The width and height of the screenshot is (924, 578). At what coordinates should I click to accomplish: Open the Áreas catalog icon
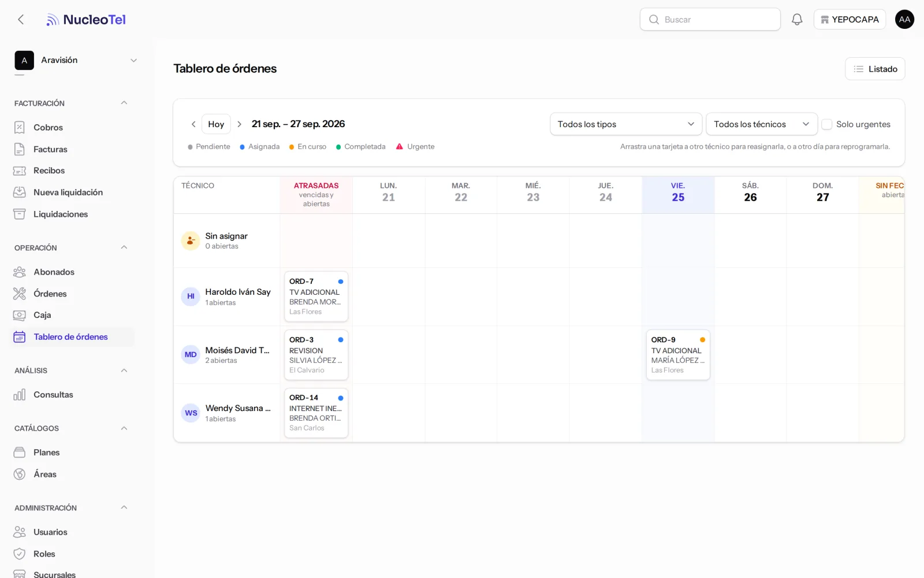(20, 475)
